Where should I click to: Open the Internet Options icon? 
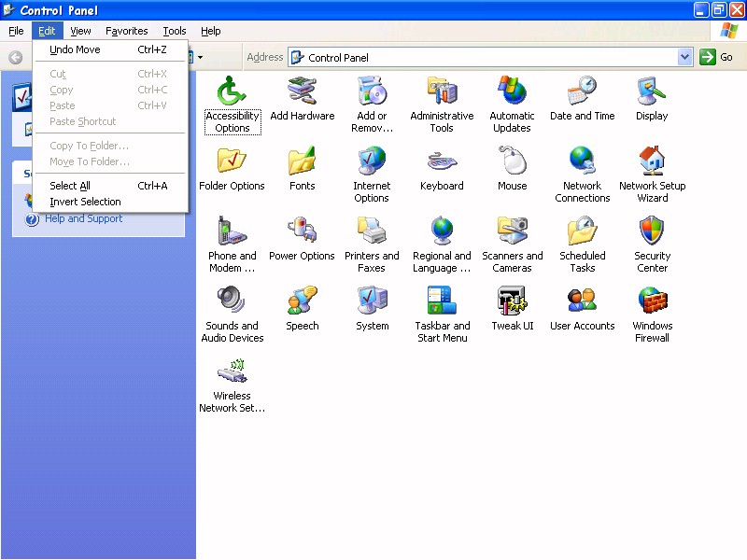click(x=372, y=160)
